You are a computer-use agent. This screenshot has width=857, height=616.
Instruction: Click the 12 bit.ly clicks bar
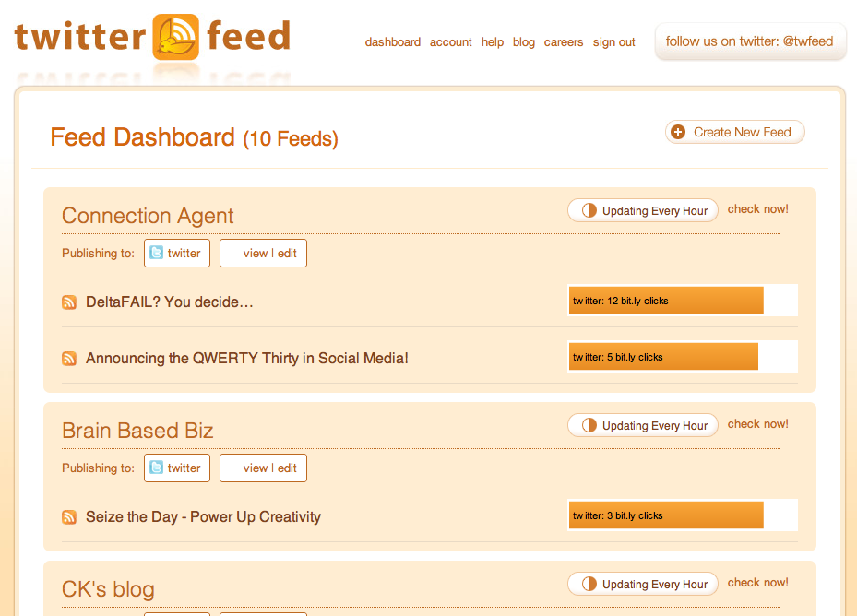coord(666,301)
